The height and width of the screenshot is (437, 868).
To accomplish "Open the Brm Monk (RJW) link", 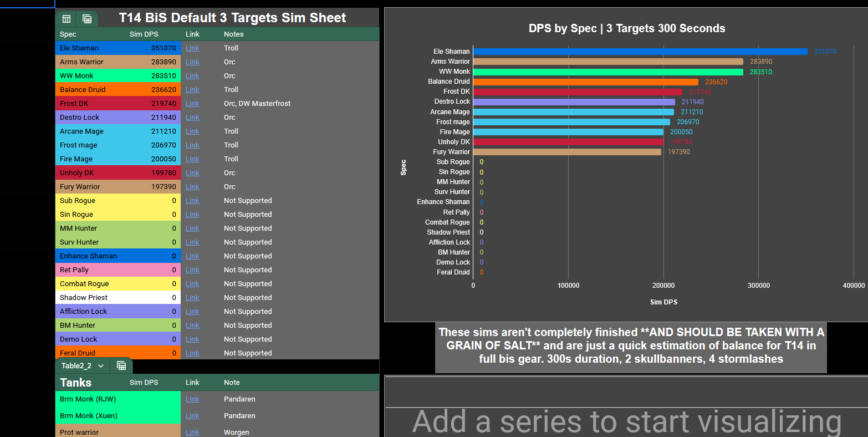I will coord(192,399).
